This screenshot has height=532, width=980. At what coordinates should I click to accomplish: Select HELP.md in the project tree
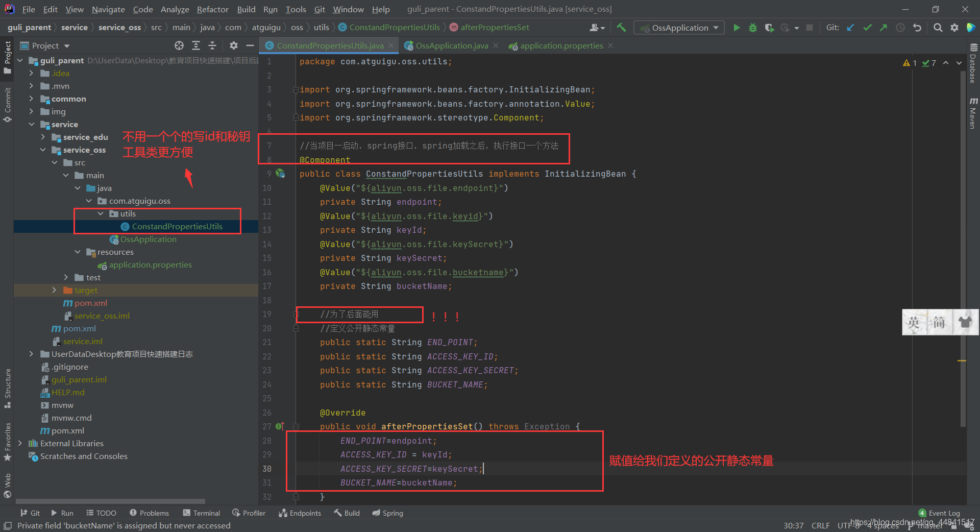click(x=68, y=392)
